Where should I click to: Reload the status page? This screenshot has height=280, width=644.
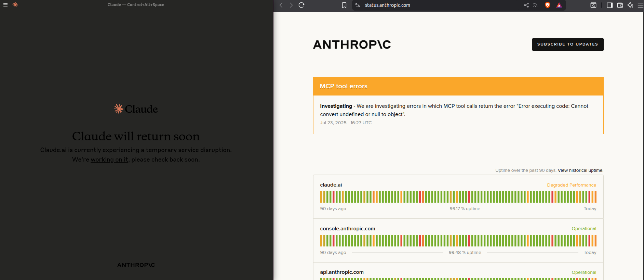click(x=301, y=5)
